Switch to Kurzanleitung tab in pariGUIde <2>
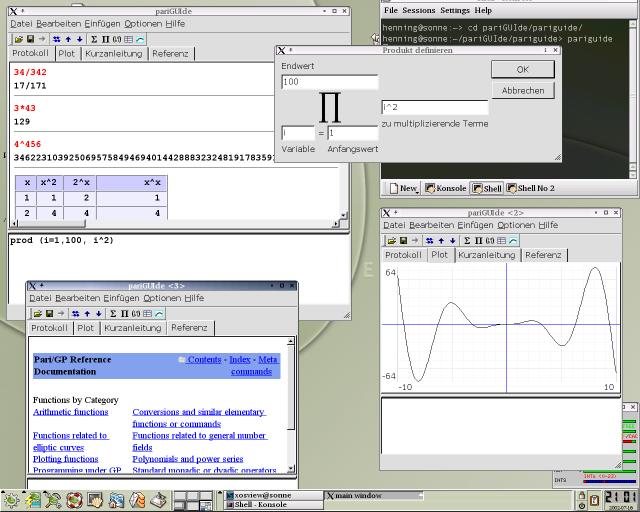 (486, 255)
